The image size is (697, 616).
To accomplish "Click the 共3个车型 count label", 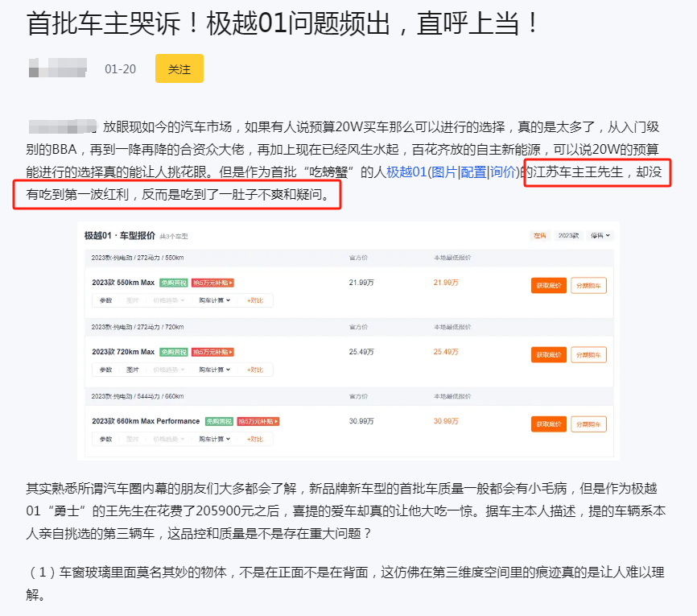I will click(174, 237).
